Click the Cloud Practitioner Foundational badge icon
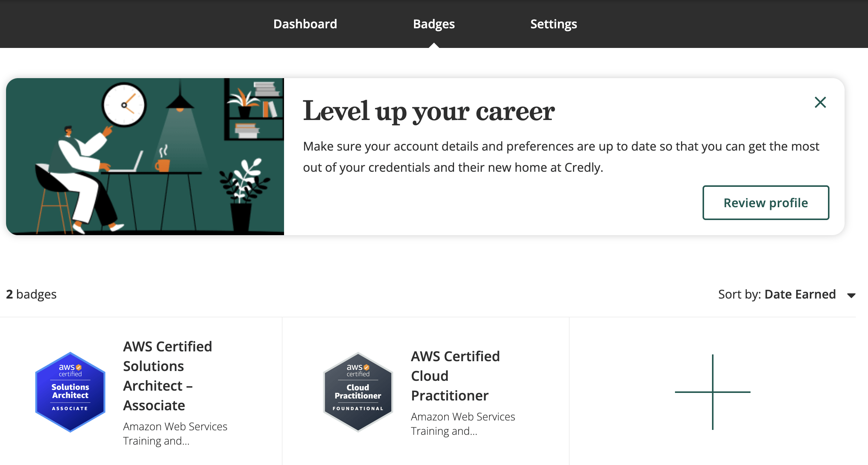The width and height of the screenshot is (868, 465). pos(358,392)
